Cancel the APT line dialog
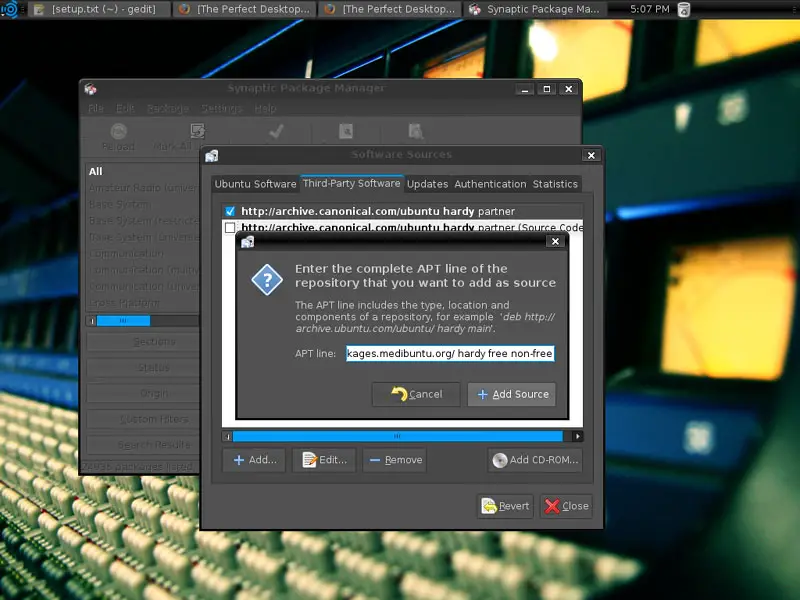 [416, 394]
